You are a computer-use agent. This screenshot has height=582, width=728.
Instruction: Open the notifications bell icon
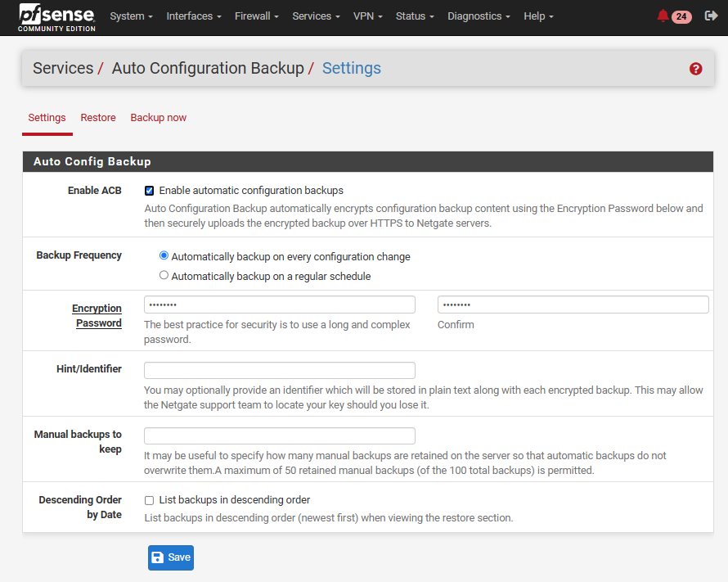663,16
